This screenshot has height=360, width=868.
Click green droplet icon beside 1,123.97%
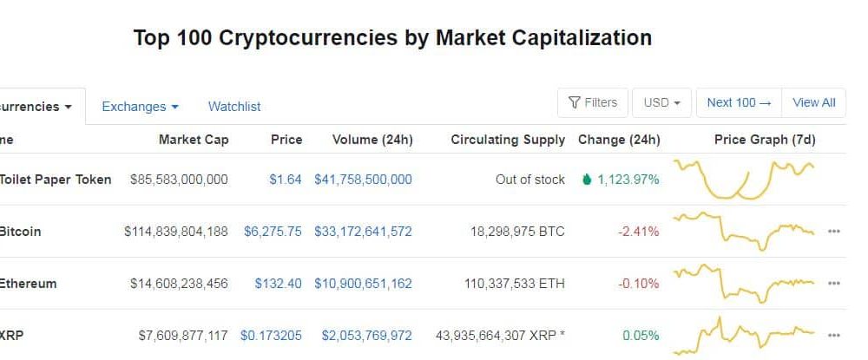587,180
